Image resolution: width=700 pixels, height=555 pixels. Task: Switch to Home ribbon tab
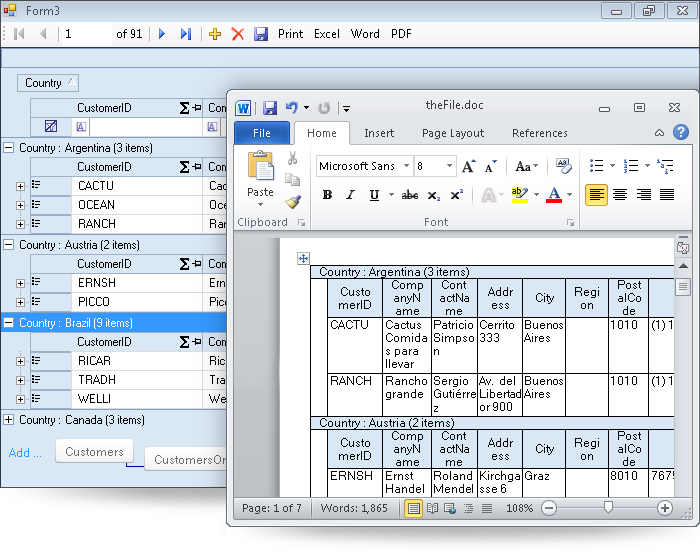pyautogui.click(x=322, y=133)
